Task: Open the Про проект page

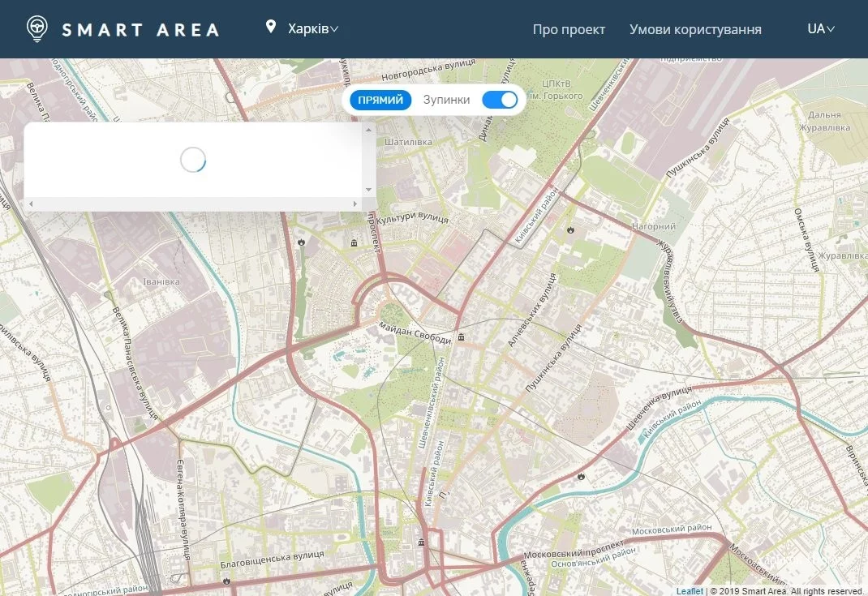Action: (569, 29)
